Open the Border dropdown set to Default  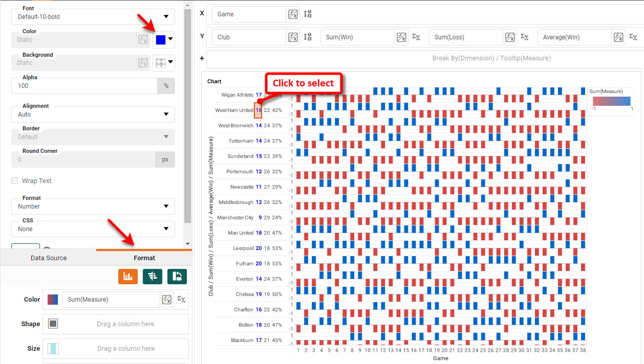coord(93,137)
